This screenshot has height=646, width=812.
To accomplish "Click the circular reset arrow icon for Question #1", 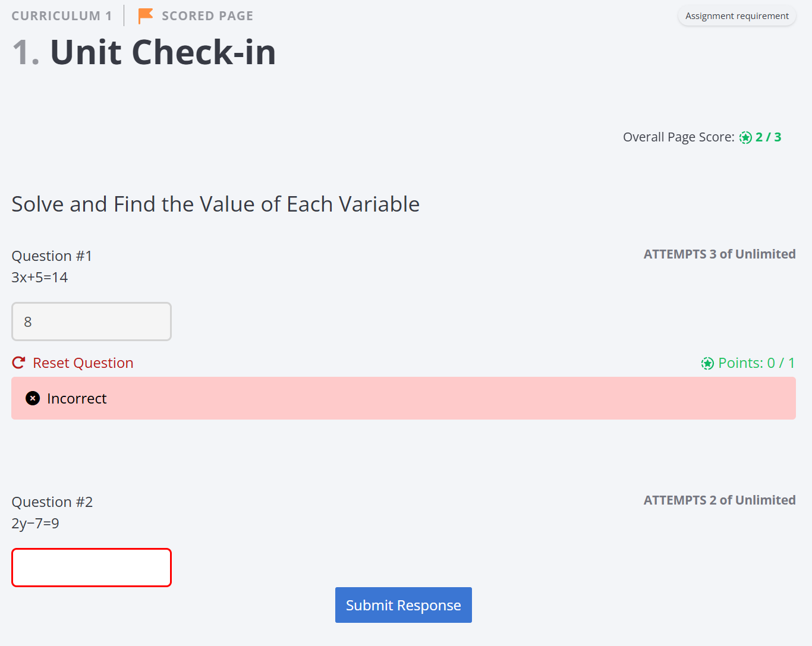I will (x=18, y=362).
